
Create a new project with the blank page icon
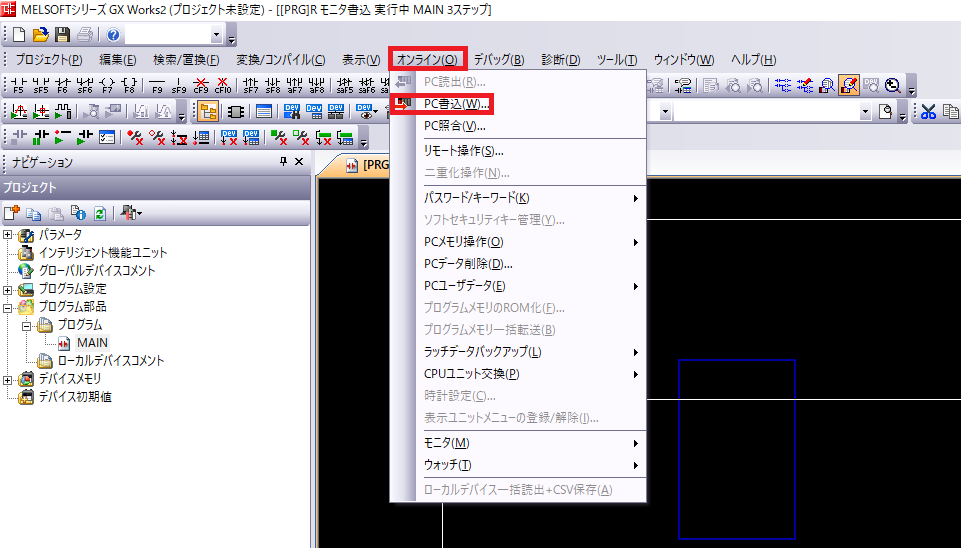click(x=19, y=34)
